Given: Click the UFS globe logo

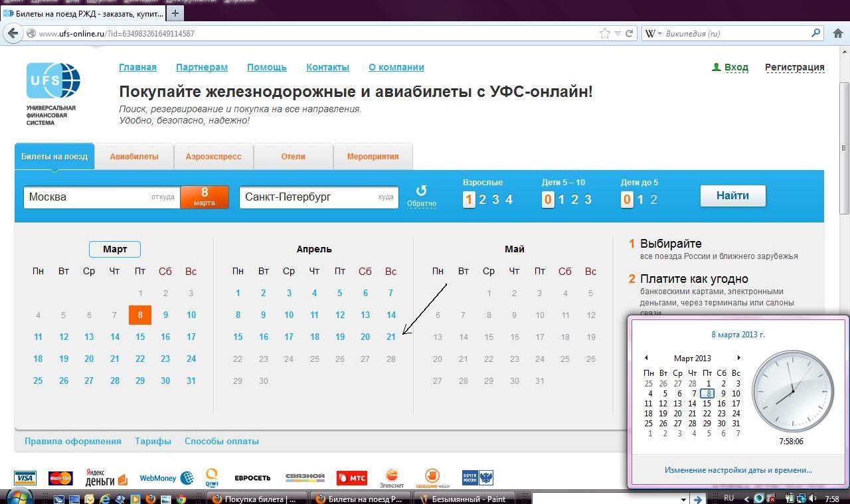Looking at the screenshot, I should 53,81.
